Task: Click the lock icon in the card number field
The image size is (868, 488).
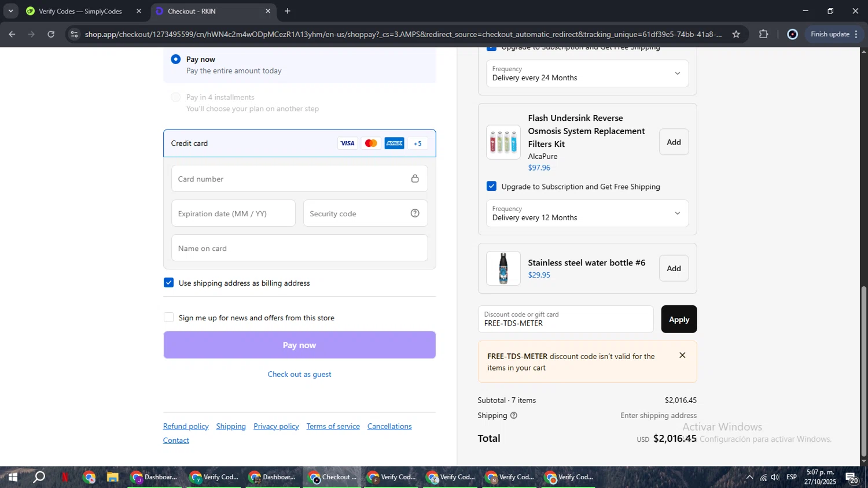Action: pyautogui.click(x=415, y=179)
